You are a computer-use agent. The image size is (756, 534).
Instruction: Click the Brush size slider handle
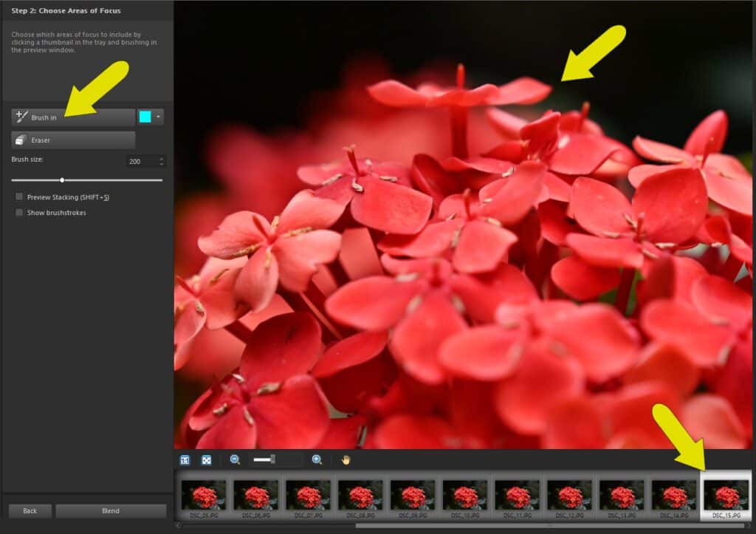(x=62, y=179)
